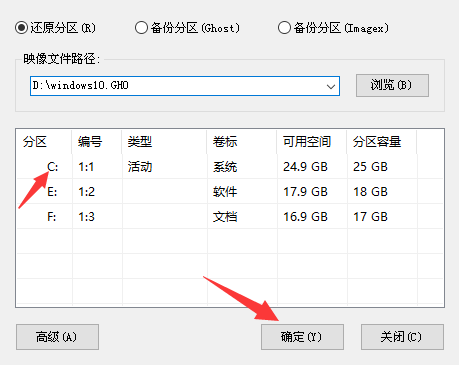Click the 活动 type cell
459x365 pixels.
point(140,167)
